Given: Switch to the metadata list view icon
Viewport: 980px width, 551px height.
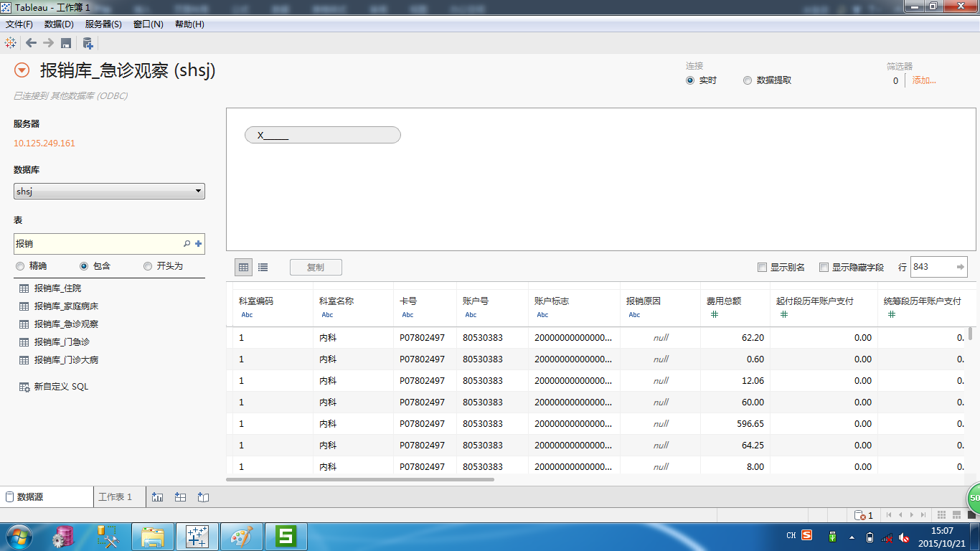Looking at the screenshot, I should tap(263, 268).
